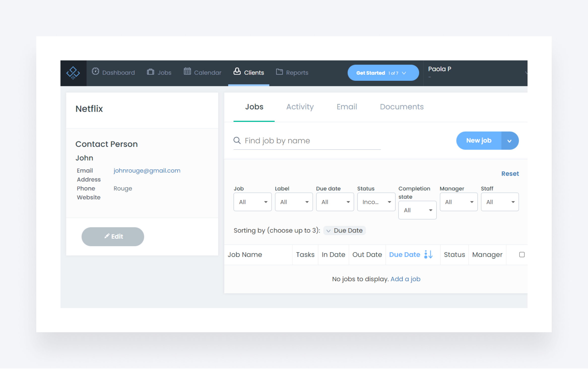588x373 pixels.
Task: Click the search magnifier icon
Action: pos(237,140)
